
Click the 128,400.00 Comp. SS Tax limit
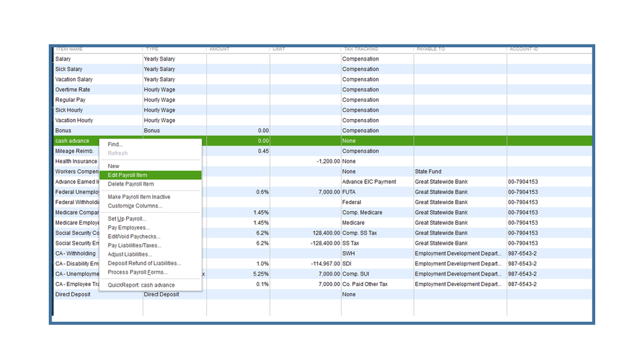pyautogui.click(x=326, y=234)
